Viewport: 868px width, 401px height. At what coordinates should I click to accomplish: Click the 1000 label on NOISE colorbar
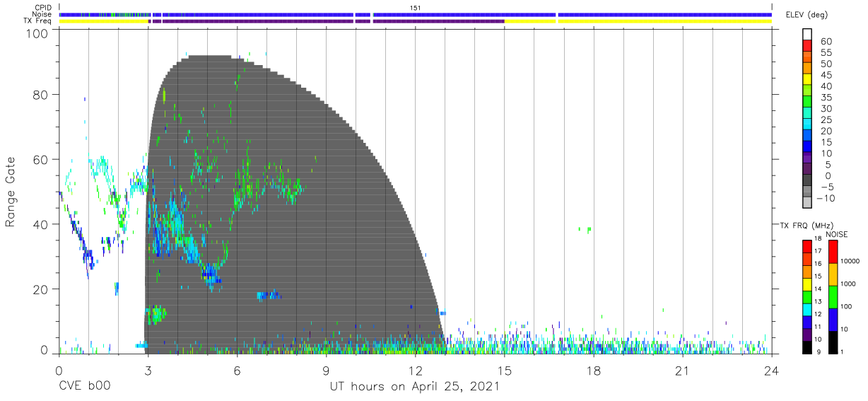pyautogui.click(x=848, y=284)
